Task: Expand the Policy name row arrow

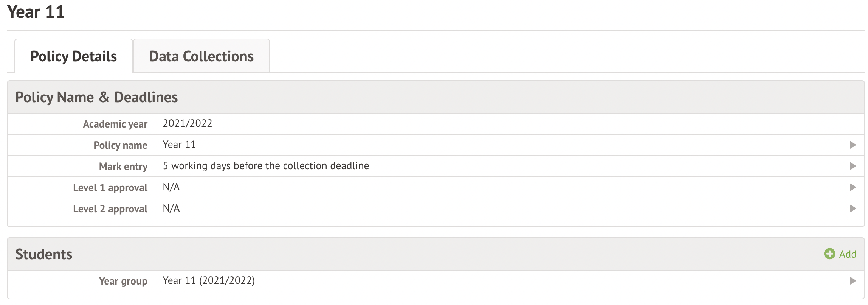Action: point(853,145)
